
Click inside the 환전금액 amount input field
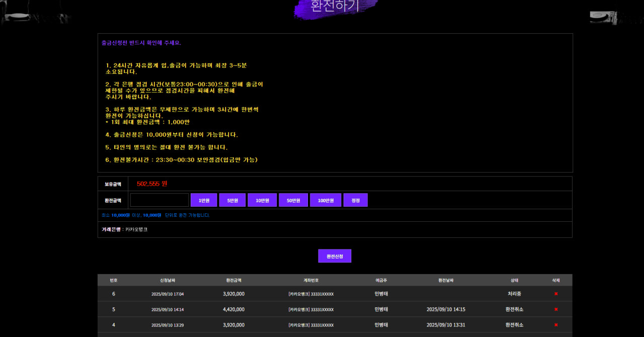pyautogui.click(x=159, y=200)
